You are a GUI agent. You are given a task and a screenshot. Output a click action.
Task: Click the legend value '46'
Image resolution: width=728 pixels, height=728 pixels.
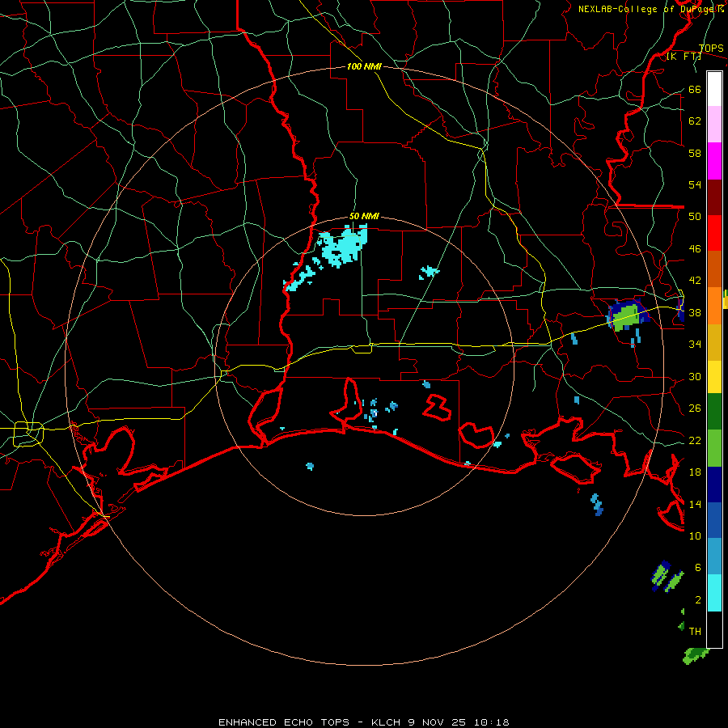pos(695,248)
